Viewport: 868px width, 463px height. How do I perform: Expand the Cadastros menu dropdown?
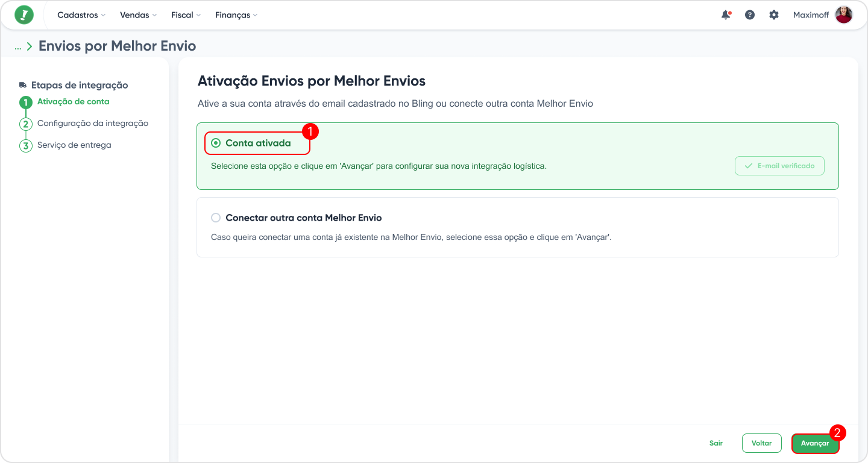[81, 15]
